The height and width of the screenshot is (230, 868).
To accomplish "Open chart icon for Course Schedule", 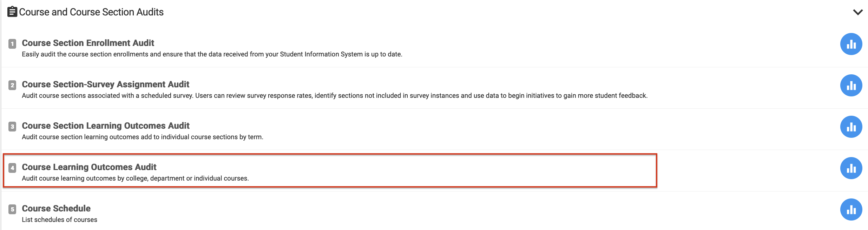I will (851, 210).
